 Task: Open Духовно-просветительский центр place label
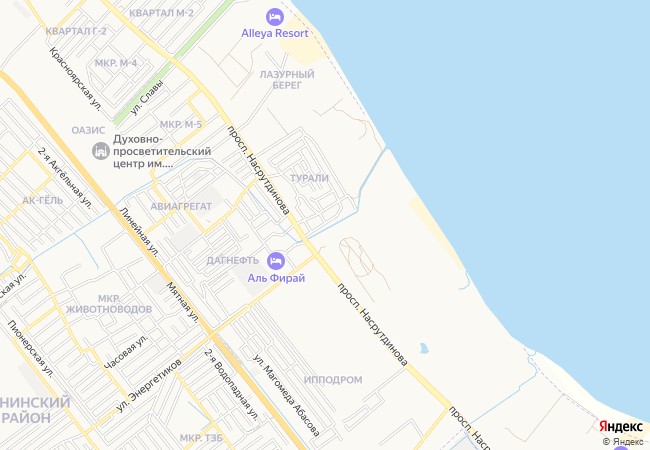click(162, 151)
